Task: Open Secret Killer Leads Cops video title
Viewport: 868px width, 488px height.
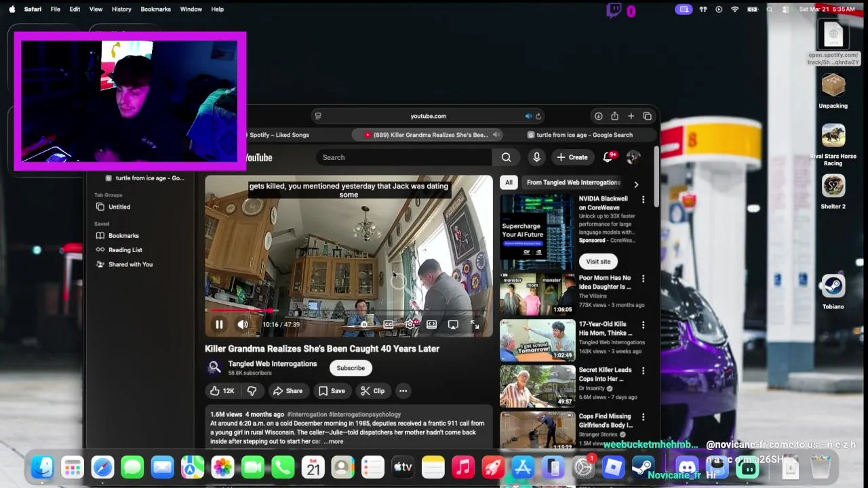Action: pyautogui.click(x=605, y=374)
